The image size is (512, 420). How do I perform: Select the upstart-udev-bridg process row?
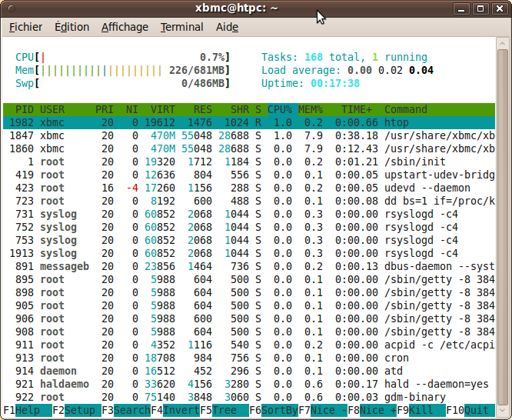(249, 175)
